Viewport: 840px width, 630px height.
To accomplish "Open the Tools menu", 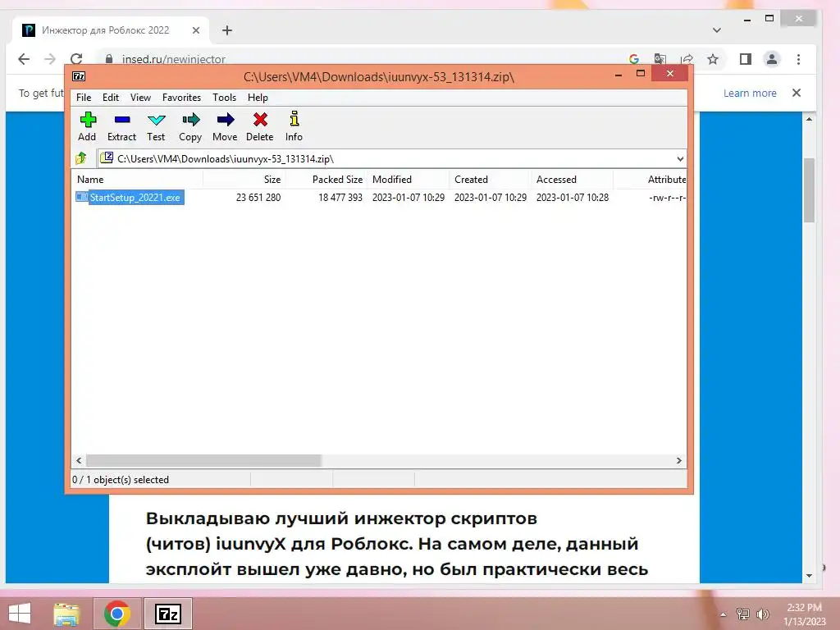I will click(224, 97).
